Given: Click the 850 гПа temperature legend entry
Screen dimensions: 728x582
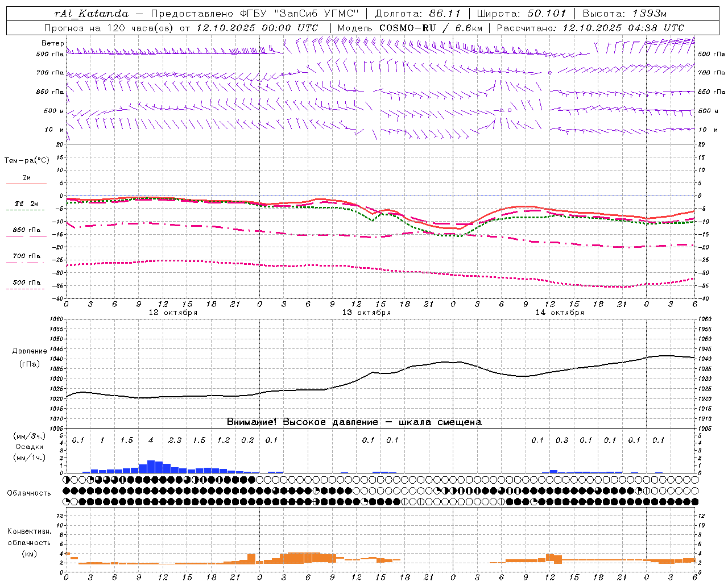Looking at the screenshot, I should click(x=27, y=230).
